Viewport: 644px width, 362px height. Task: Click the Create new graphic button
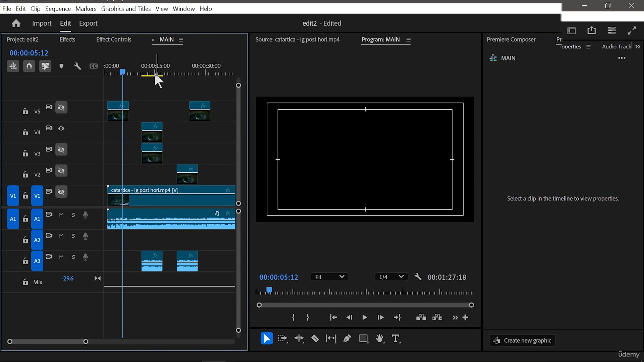pos(522,340)
